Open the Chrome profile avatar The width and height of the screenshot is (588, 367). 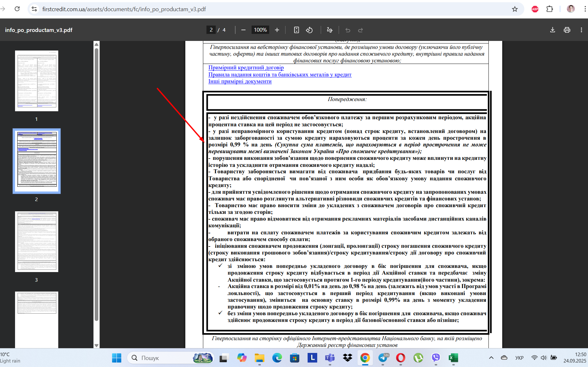click(571, 9)
